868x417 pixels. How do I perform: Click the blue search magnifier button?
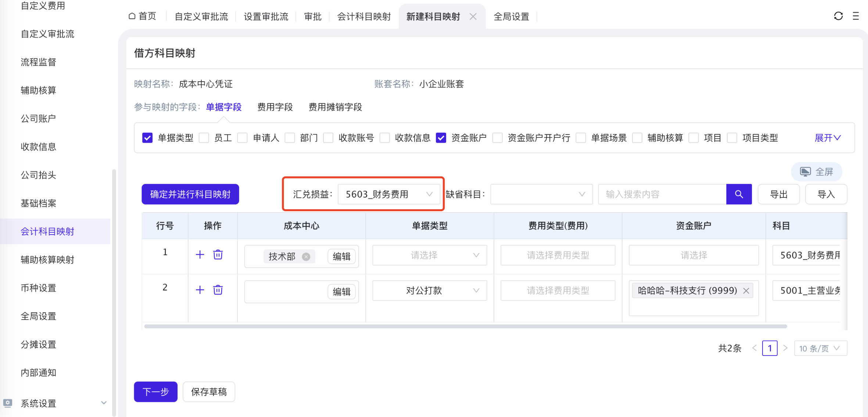coord(739,194)
